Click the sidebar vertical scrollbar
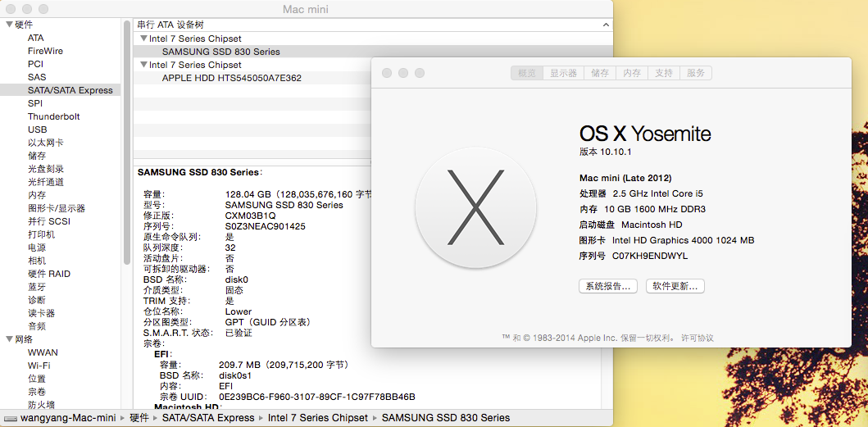This screenshot has height=427, width=868. (127, 143)
